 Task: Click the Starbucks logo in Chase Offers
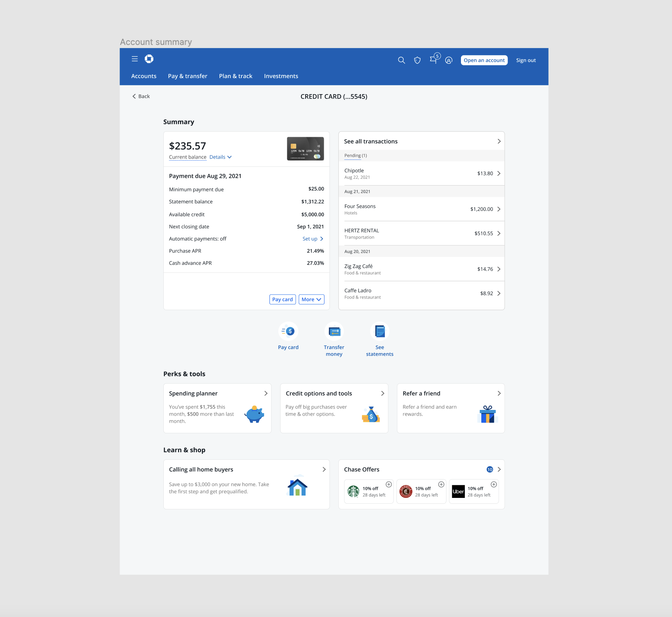(353, 491)
